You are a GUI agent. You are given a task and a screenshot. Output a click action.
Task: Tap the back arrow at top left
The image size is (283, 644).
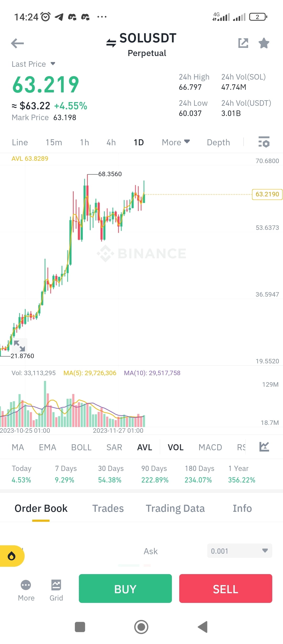tap(17, 43)
